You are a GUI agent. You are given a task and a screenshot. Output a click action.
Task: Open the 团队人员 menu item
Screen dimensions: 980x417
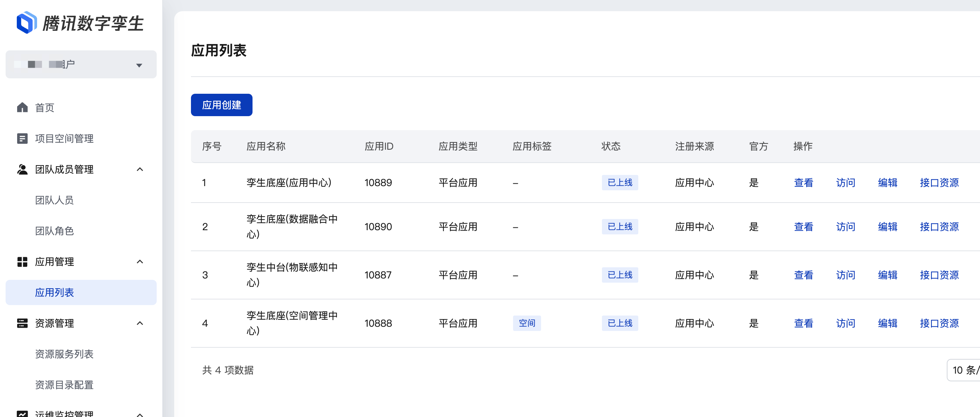pos(55,200)
